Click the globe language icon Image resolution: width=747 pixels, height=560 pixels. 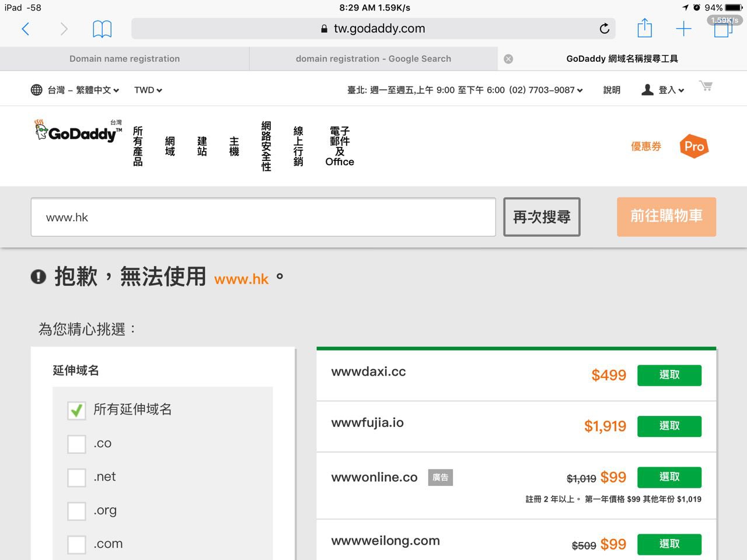(36, 90)
